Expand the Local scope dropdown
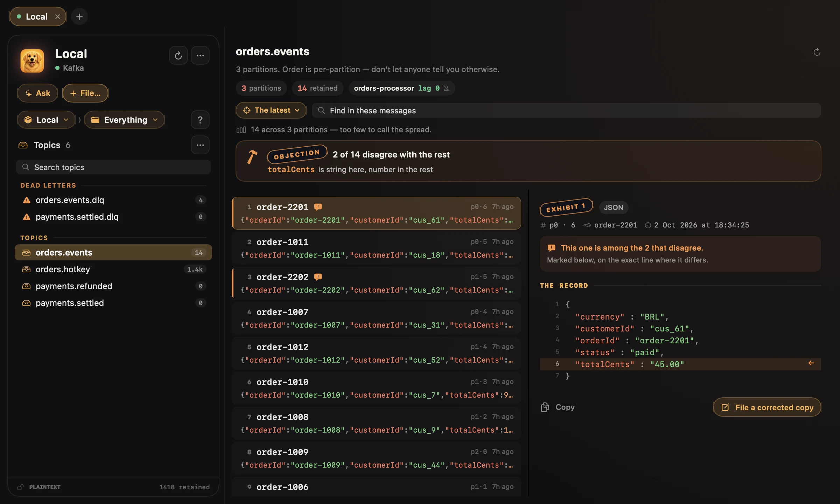 pyautogui.click(x=46, y=120)
